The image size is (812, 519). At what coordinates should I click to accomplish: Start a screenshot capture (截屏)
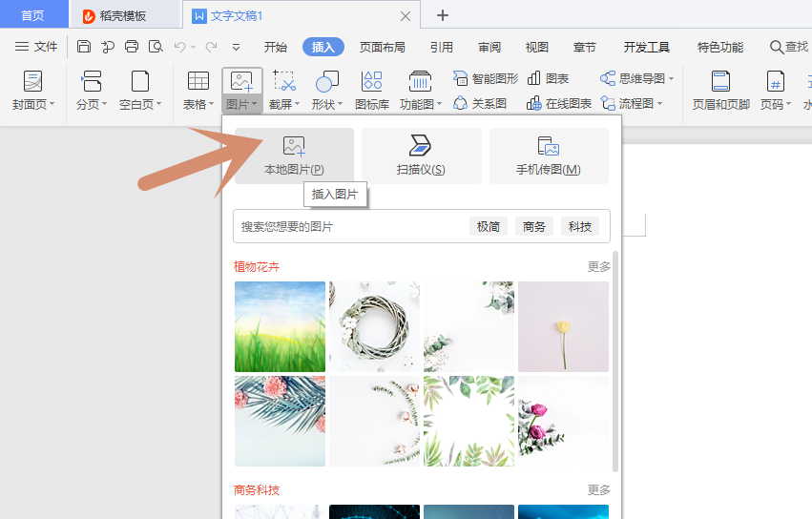(x=283, y=90)
